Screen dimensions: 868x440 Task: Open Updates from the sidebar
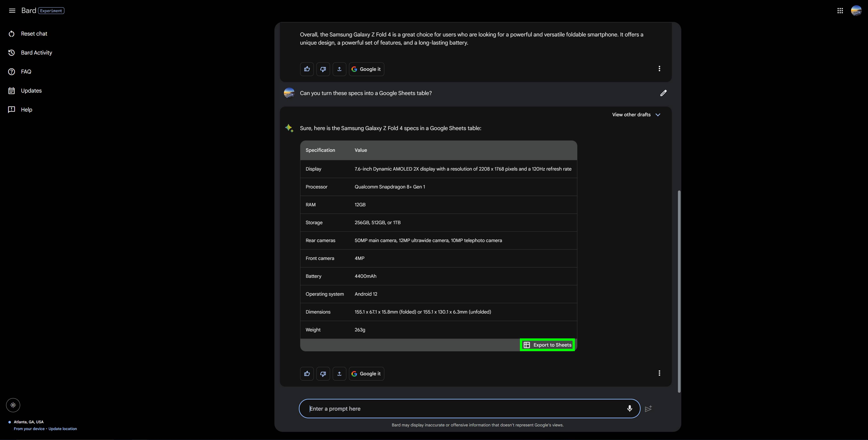tap(31, 91)
